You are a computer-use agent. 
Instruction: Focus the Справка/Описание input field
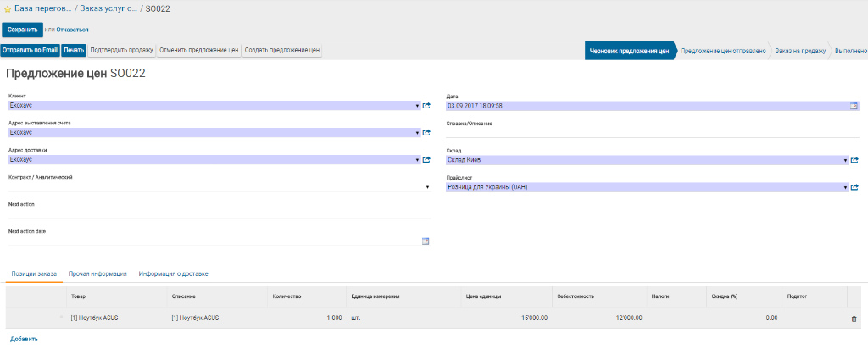[653, 133]
